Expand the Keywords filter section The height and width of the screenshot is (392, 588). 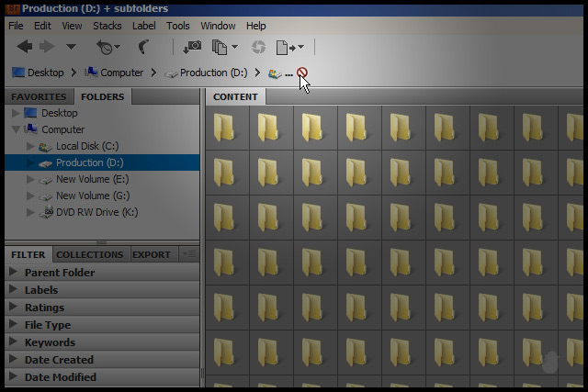click(13, 342)
